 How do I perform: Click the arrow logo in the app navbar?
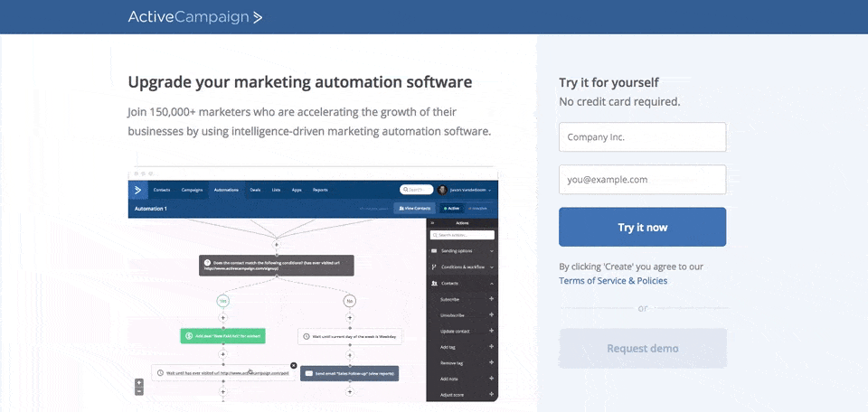coord(137,190)
